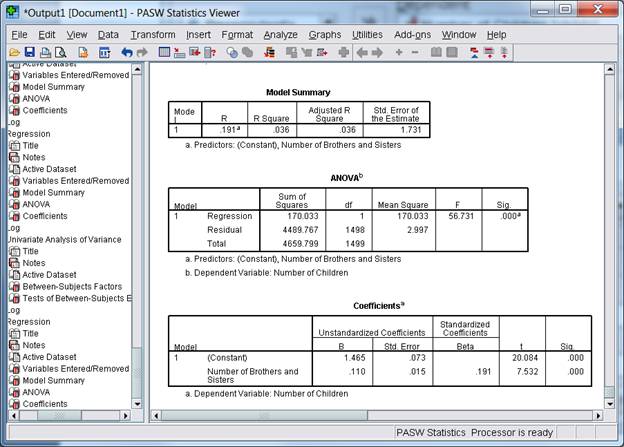The height and width of the screenshot is (447, 624).
Task: Click the output pane's horizontal scrollbar thumb
Action: pyautogui.click(x=264, y=416)
